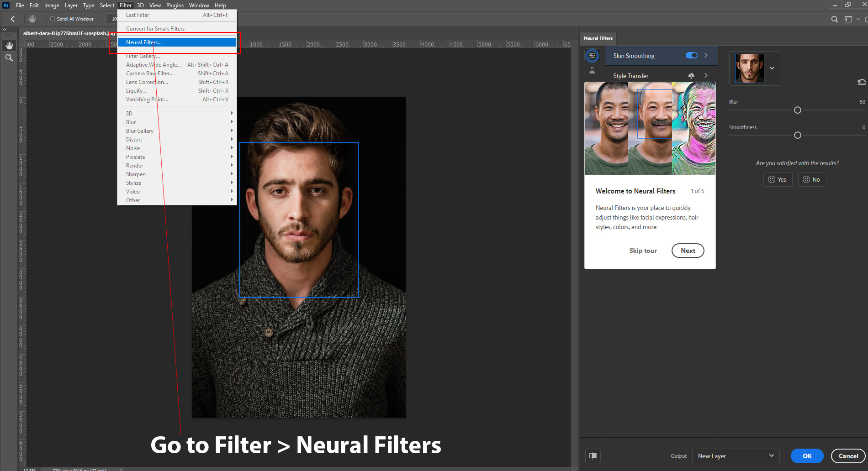Select the Hand tool in toolbar

coord(9,46)
